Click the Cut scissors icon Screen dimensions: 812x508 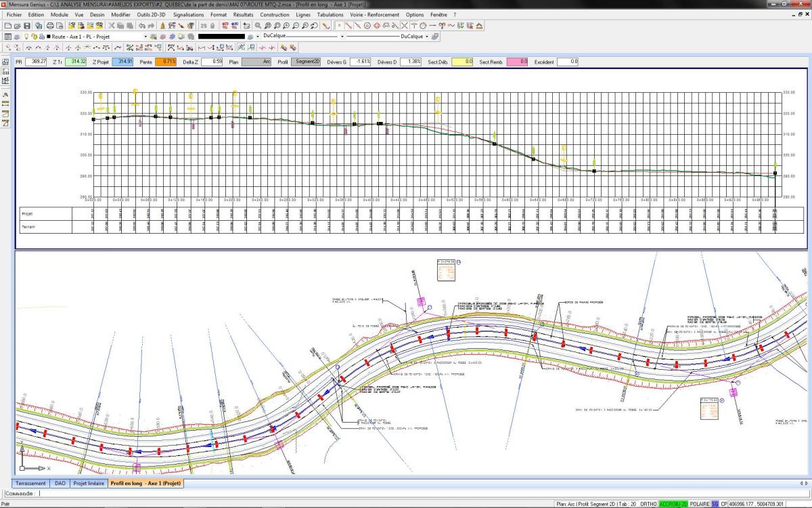tap(111, 26)
